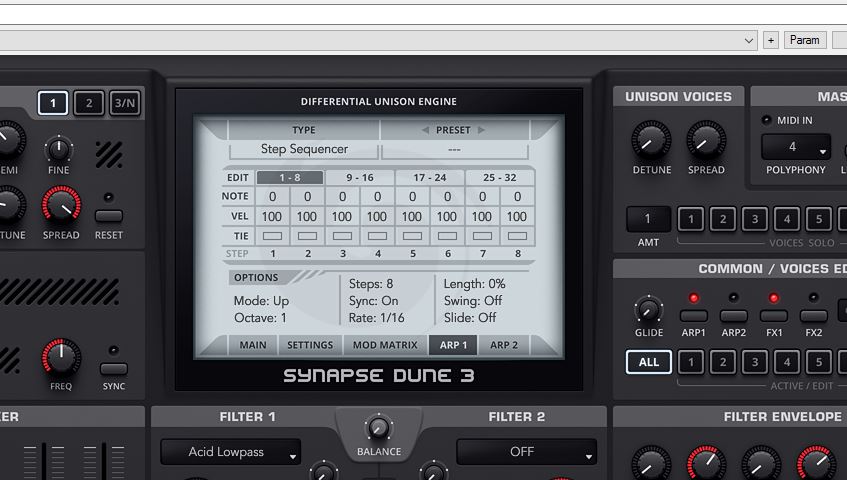Viewport: 847px width, 480px height.
Task: Click the host Param button
Action: coord(805,40)
